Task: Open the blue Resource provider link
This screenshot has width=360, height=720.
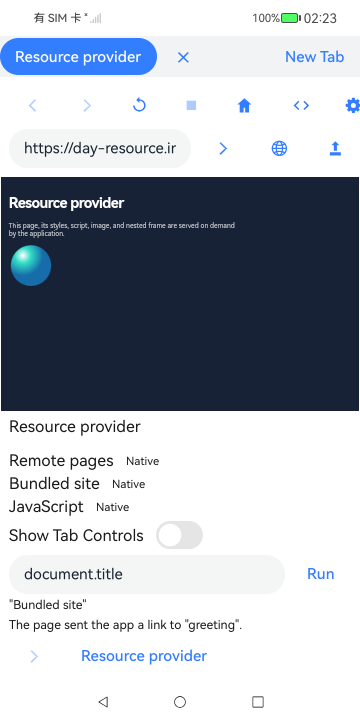Action: click(x=144, y=656)
